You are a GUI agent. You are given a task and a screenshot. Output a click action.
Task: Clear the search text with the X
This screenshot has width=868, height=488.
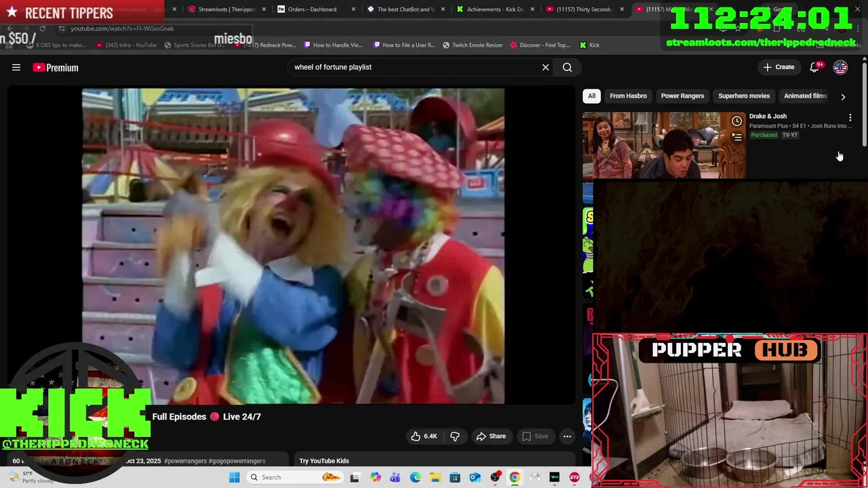545,67
